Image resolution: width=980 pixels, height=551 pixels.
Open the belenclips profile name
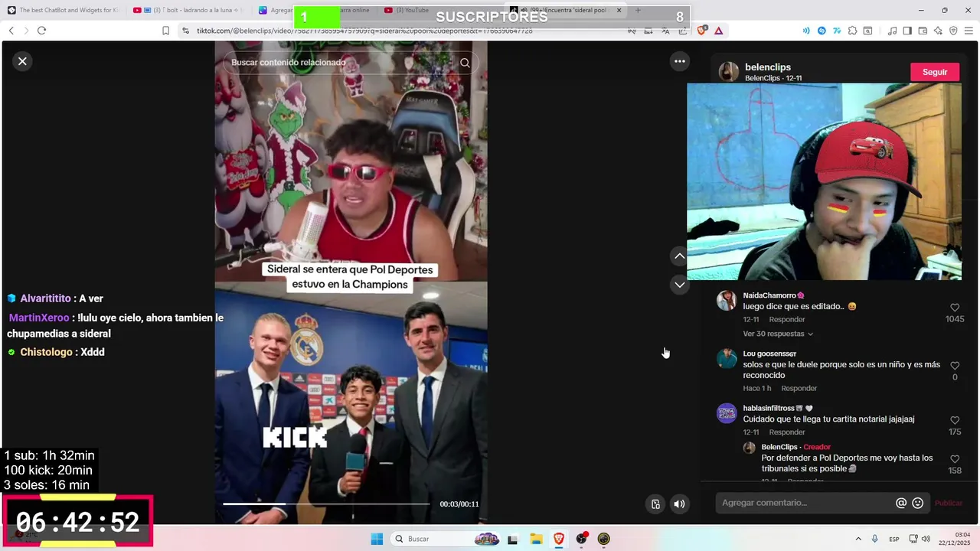[x=768, y=67]
